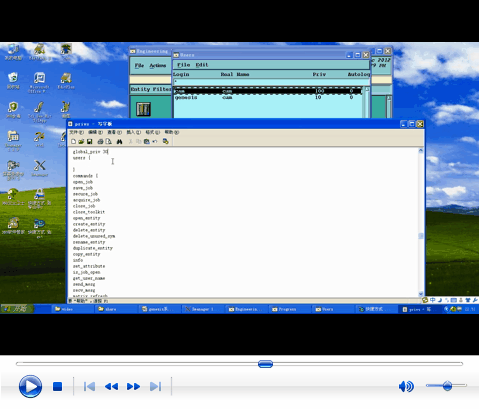Click the Date/Time insert icon in WordPad
This screenshot has width=479, height=409.
pos(165,142)
